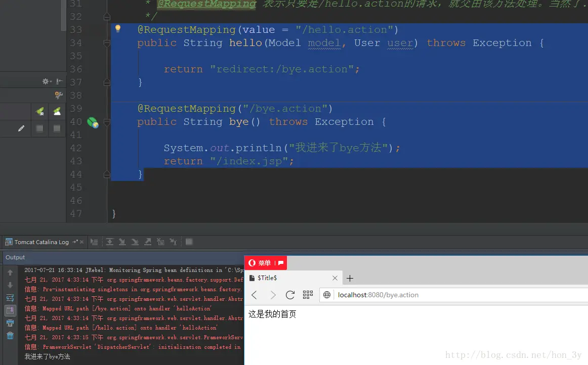
Task: Click the pencil edit icon in JRebel panel
Action: click(x=21, y=128)
